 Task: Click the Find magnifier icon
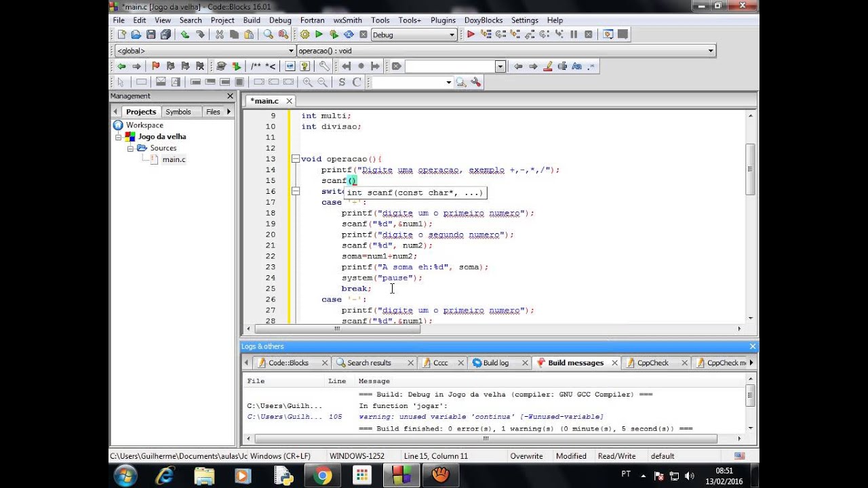(269, 35)
